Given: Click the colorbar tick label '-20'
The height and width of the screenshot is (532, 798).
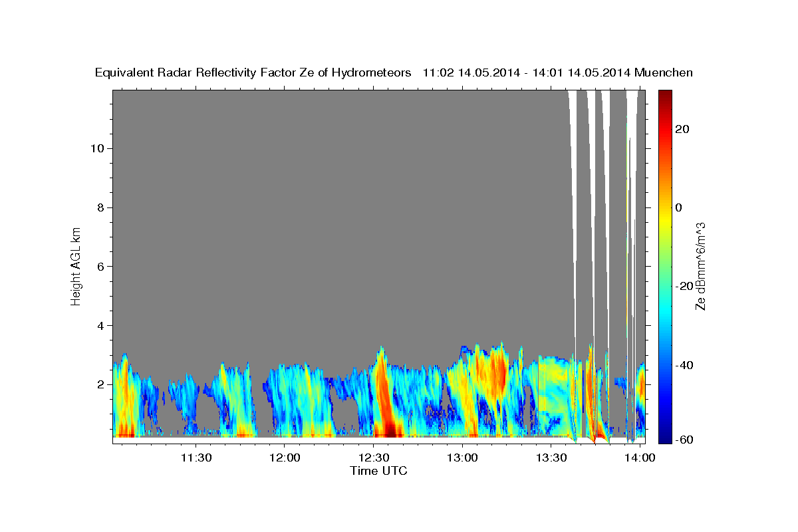Looking at the screenshot, I should (x=684, y=287).
